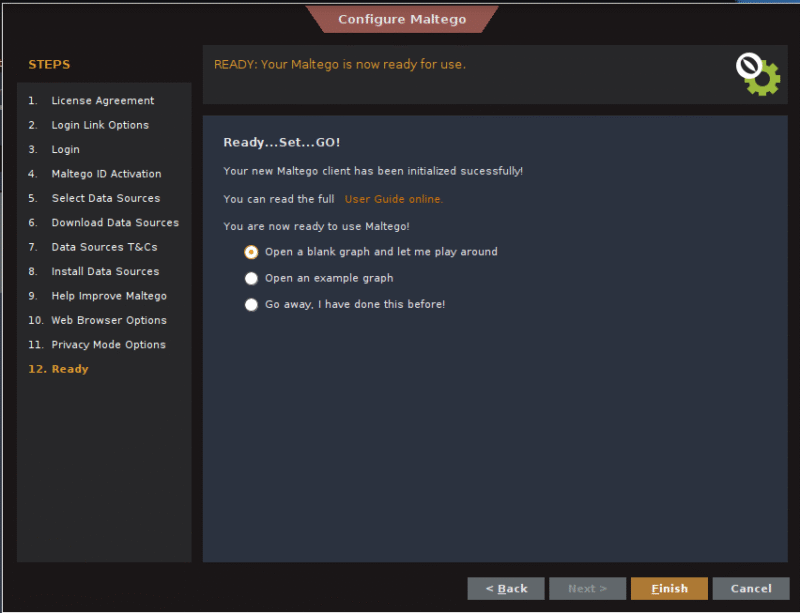Open the User Guide online link
This screenshot has height=613, width=800.
393,199
